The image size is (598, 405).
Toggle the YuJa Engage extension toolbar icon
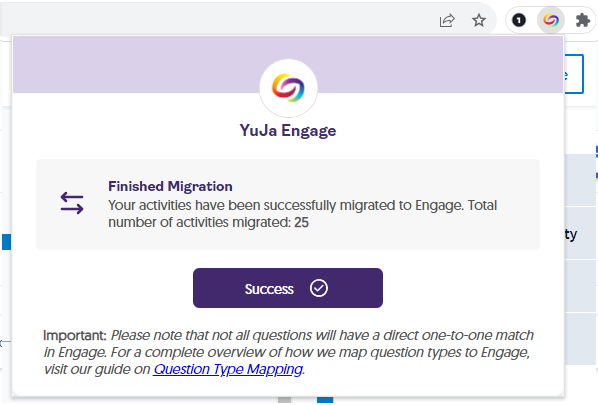point(551,20)
